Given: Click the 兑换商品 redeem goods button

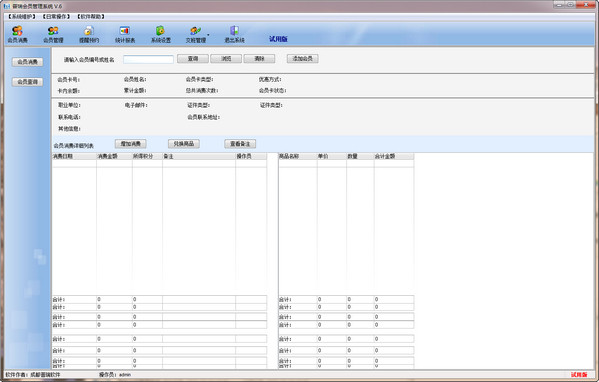Looking at the screenshot, I should tap(184, 144).
